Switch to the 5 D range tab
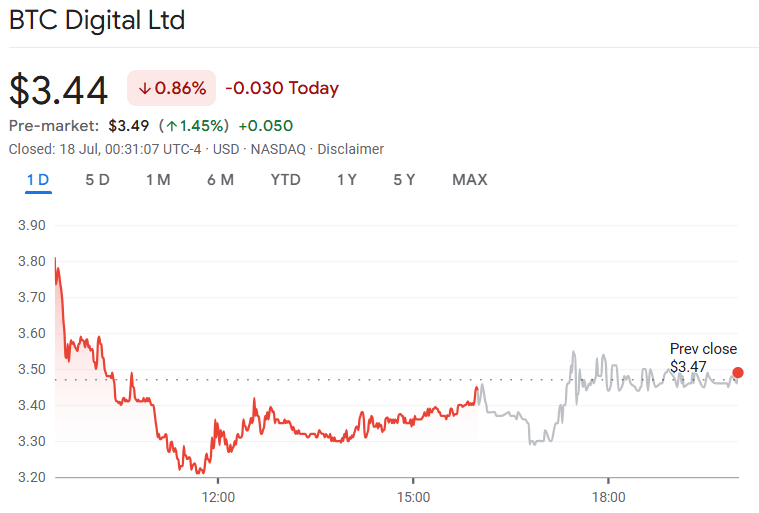 pyautogui.click(x=97, y=180)
